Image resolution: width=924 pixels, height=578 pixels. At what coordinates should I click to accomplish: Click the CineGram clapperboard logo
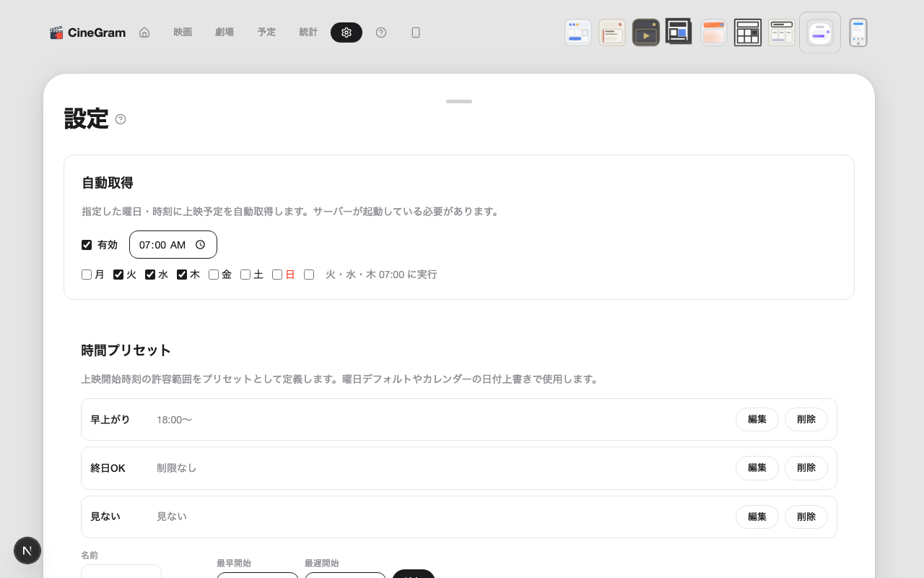tap(56, 32)
